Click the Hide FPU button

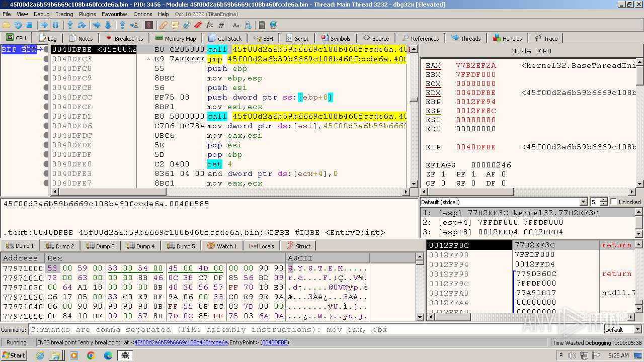532,51
